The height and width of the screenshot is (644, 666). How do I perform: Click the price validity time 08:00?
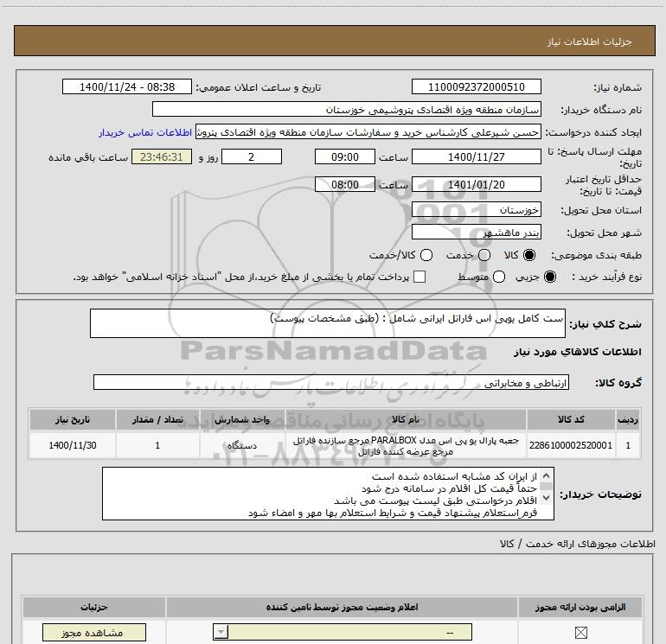point(345,185)
